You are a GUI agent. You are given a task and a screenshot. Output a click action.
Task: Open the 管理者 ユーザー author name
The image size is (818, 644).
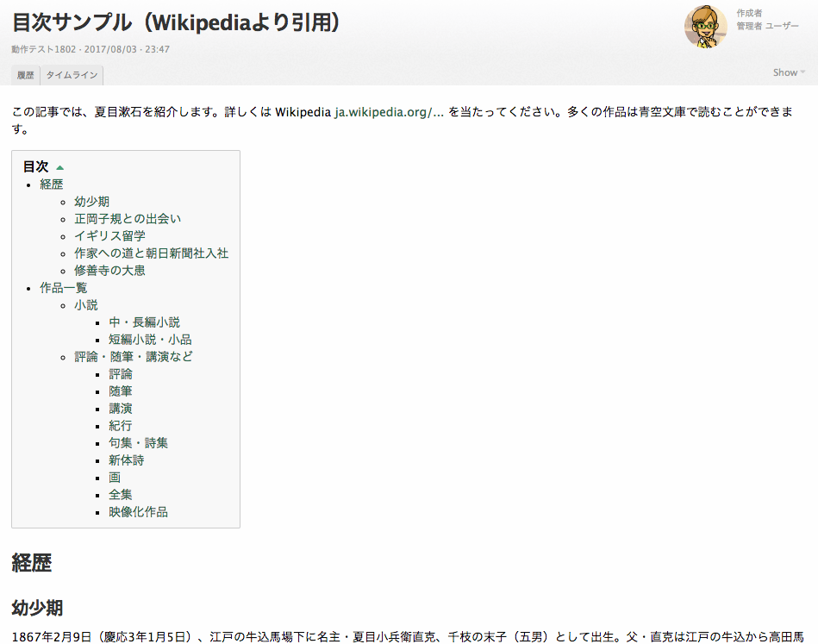pos(767,26)
